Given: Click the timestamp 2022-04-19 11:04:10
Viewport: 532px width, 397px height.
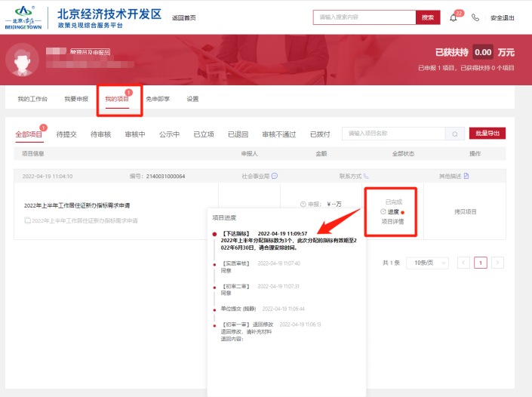Looking at the screenshot, I should click(47, 176).
